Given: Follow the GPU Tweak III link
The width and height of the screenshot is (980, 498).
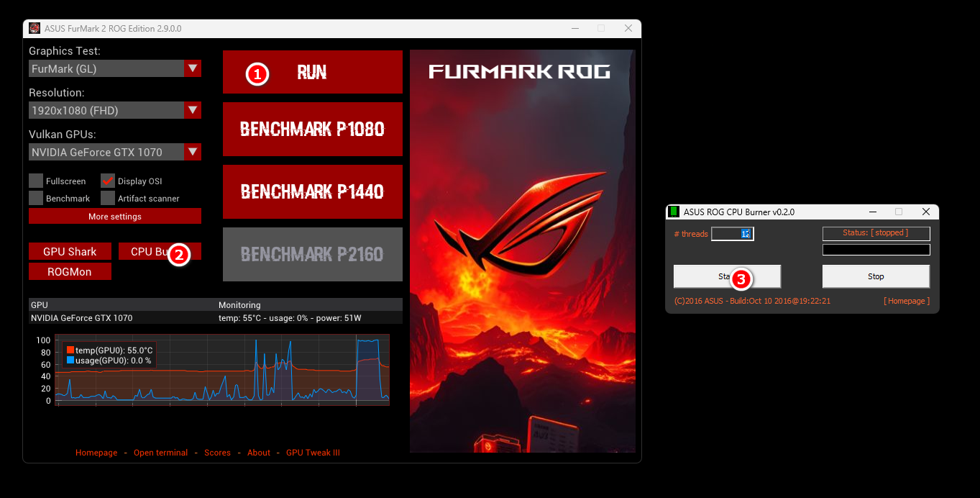Looking at the screenshot, I should 313,453.
